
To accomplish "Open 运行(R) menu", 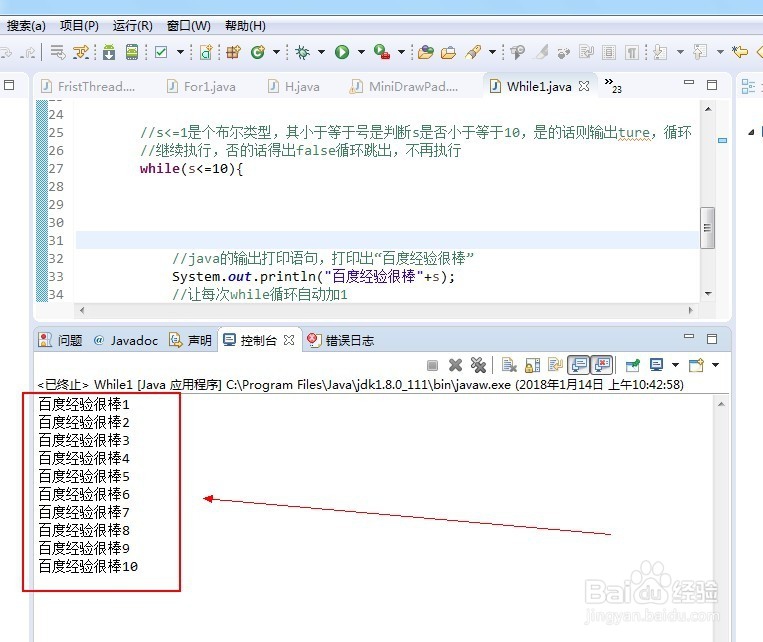I will [132, 26].
